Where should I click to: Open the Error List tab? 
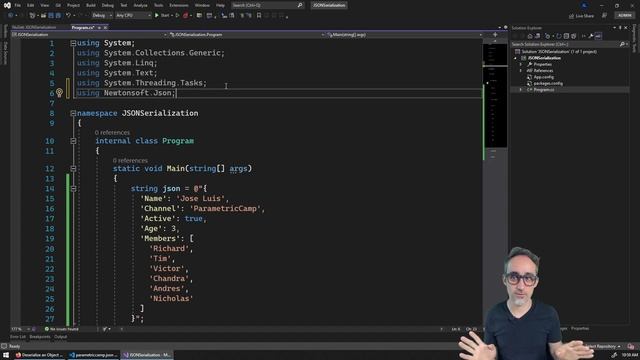18,337
